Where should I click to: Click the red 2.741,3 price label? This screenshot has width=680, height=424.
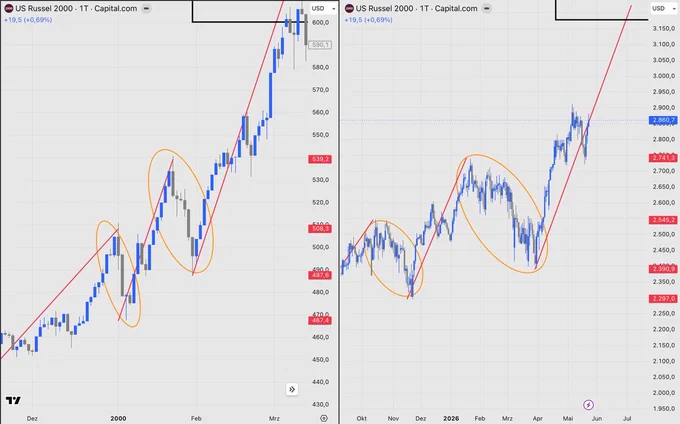pos(663,158)
